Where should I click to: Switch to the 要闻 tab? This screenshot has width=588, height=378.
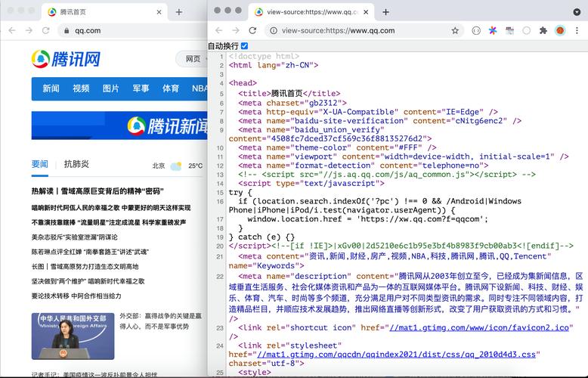(x=40, y=164)
